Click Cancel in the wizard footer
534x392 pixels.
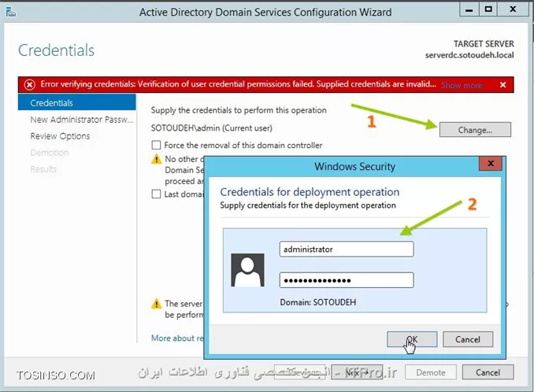(488, 372)
